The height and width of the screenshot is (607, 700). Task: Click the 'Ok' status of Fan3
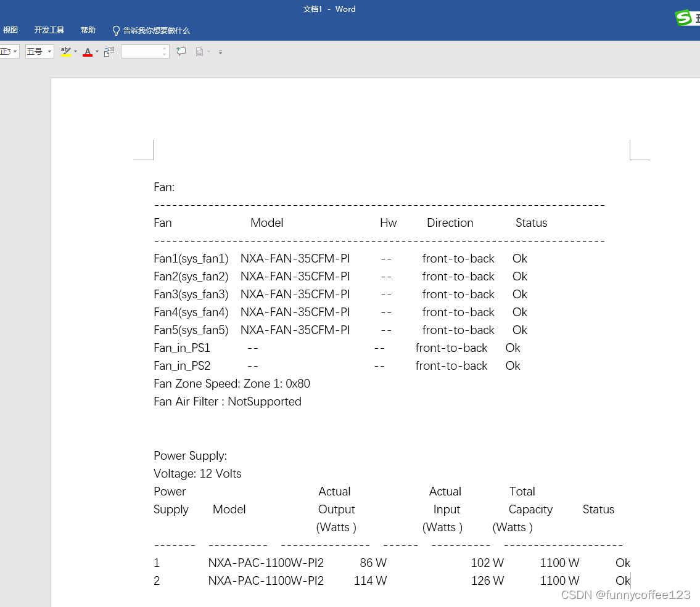[520, 295]
